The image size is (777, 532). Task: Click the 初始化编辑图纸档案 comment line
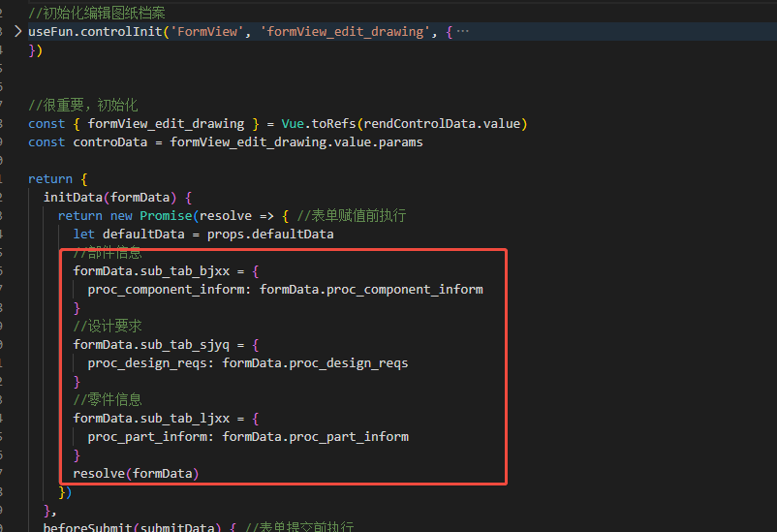pyautogui.click(x=96, y=13)
